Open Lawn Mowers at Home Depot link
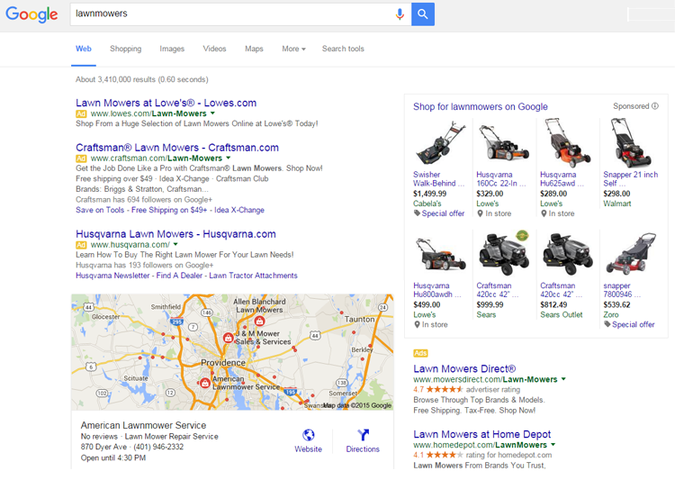 tap(482, 434)
